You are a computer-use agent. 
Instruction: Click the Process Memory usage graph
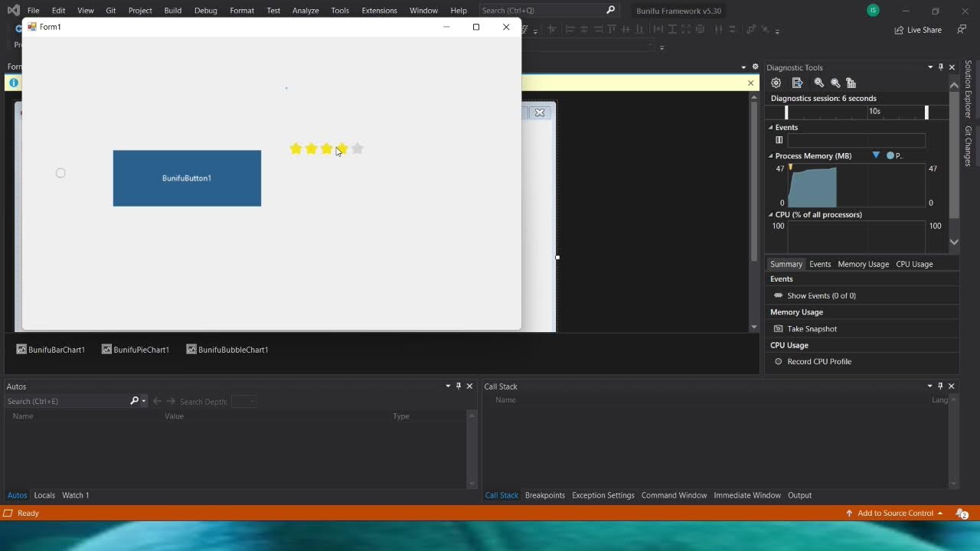pos(857,187)
